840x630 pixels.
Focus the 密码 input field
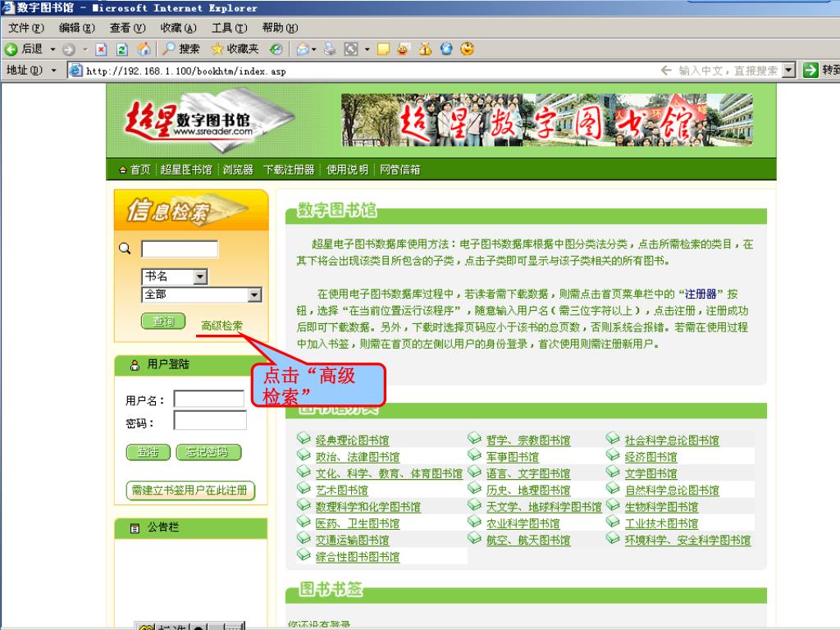coord(210,421)
